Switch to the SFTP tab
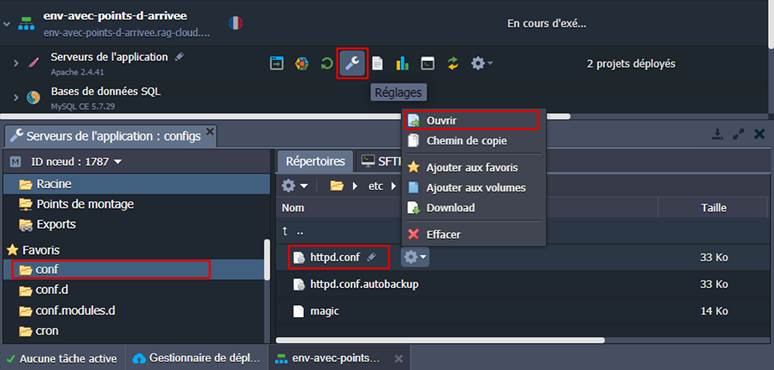Screen dimensions: 774x370 click(x=380, y=161)
